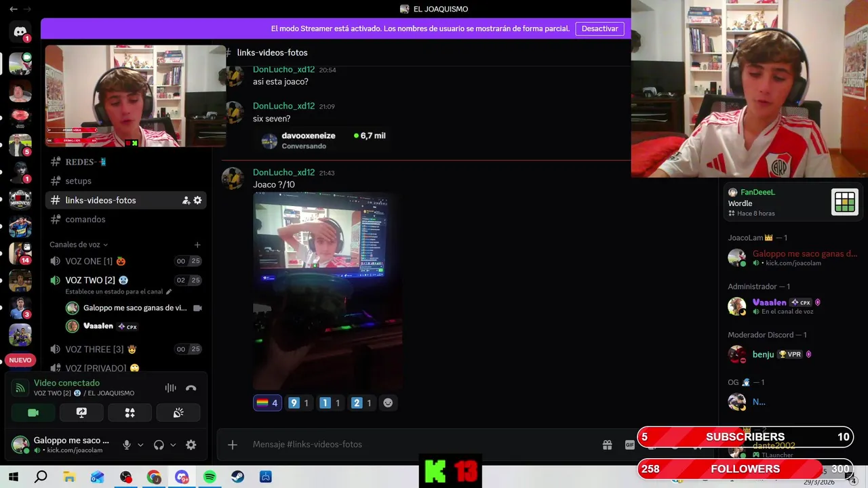This screenshot has height=488, width=868.
Task: Open Windows Start menu
Action: click(13, 477)
